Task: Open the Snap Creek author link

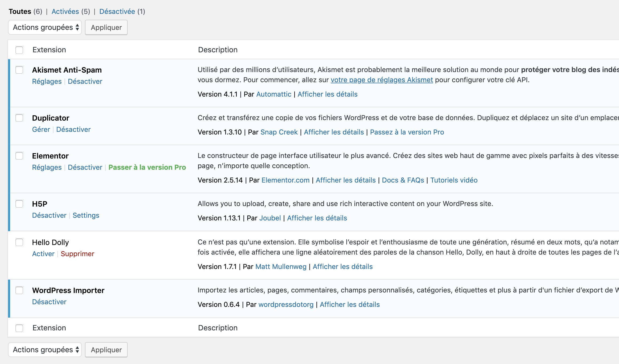Action: tap(279, 132)
